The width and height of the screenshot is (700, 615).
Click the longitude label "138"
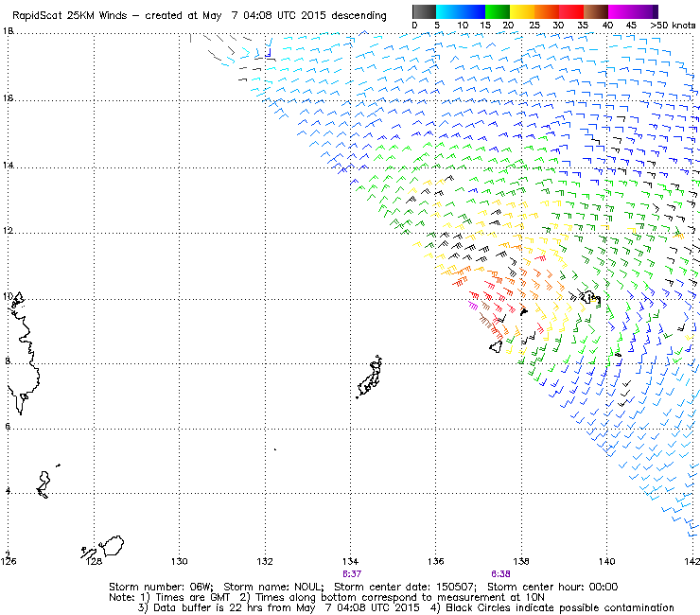(521, 561)
